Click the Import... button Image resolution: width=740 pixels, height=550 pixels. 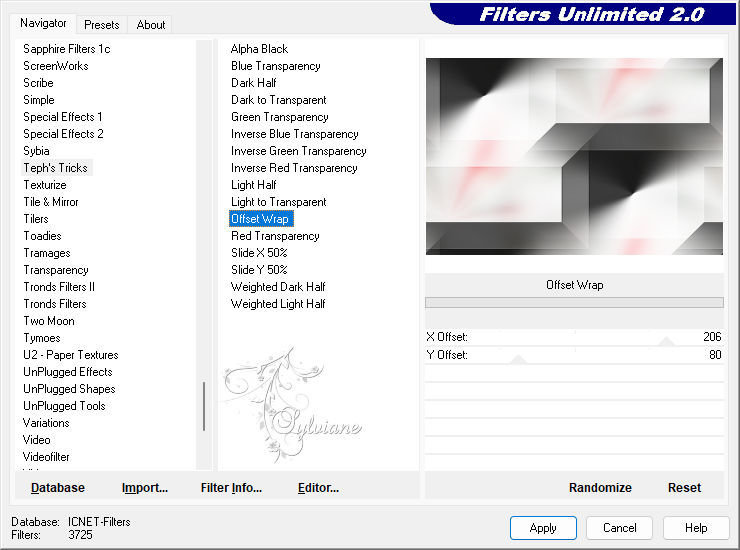pos(145,488)
